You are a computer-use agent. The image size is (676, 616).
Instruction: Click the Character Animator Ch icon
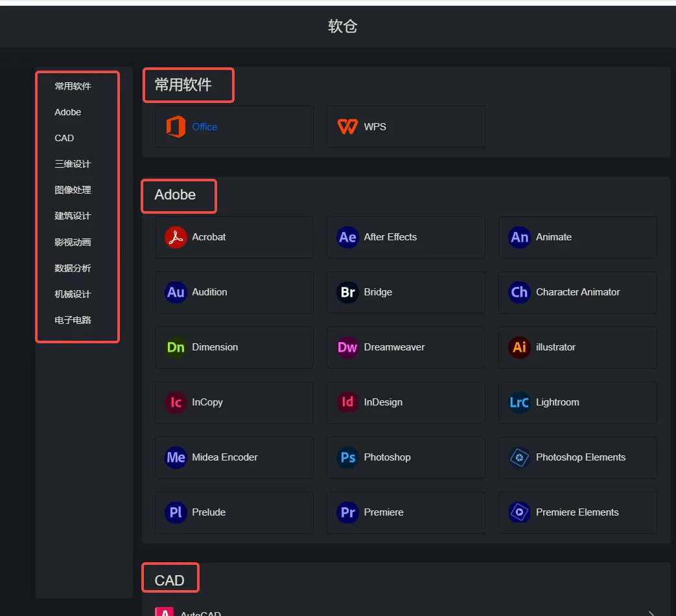pos(520,293)
